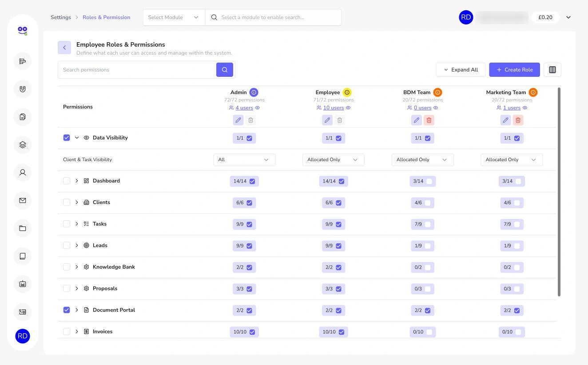Check the Dashboard row checkbox

click(67, 181)
